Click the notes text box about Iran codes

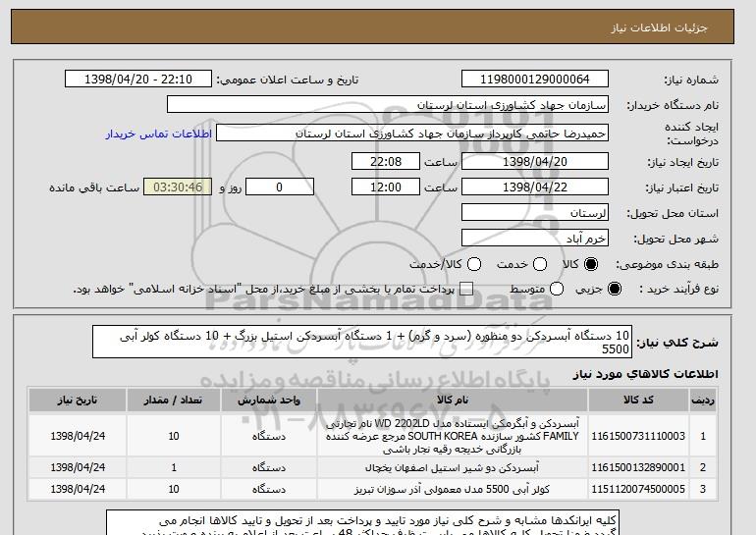362,523
